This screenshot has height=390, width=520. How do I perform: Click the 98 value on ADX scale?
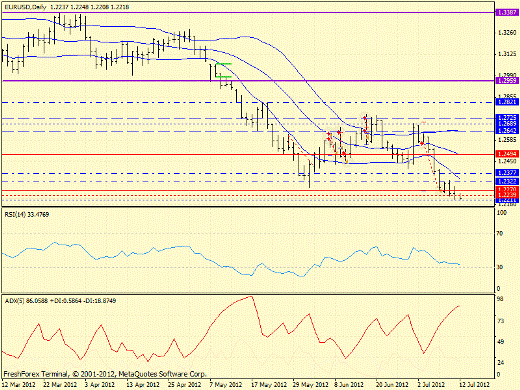500,299
